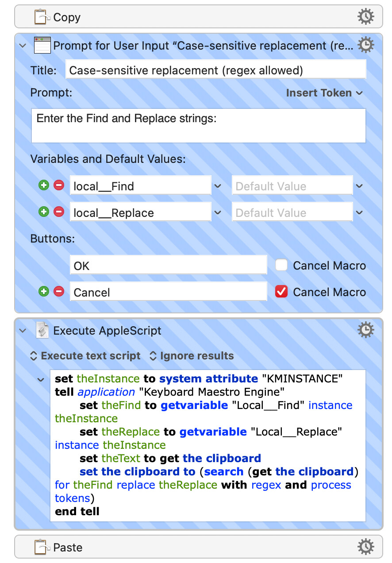392x563 pixels.
Task: Remove the local__Find variable row
Action: 59,185
